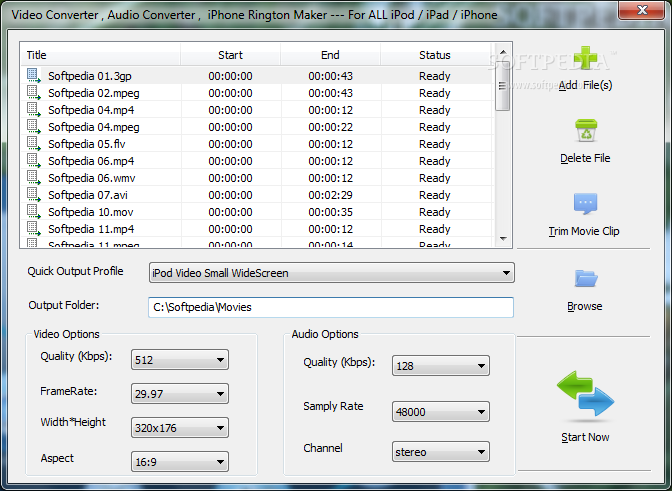
Task: Click file icon beside Softpedia 10.mov
Action: 33,212
